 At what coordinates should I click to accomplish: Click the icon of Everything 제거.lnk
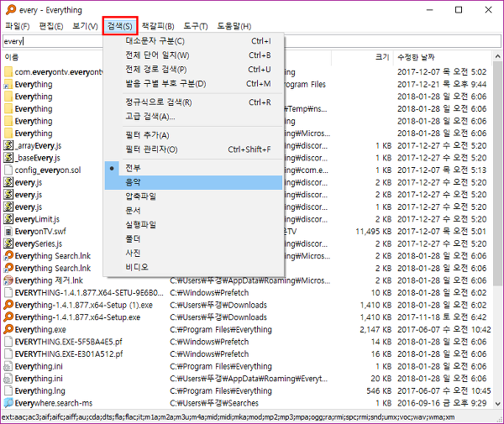coord(8,280)
